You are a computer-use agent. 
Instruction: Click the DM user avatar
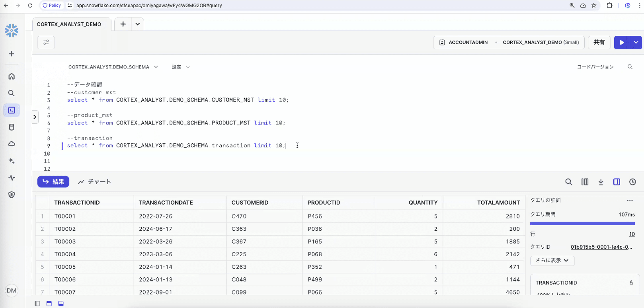(x=12, y=290)
